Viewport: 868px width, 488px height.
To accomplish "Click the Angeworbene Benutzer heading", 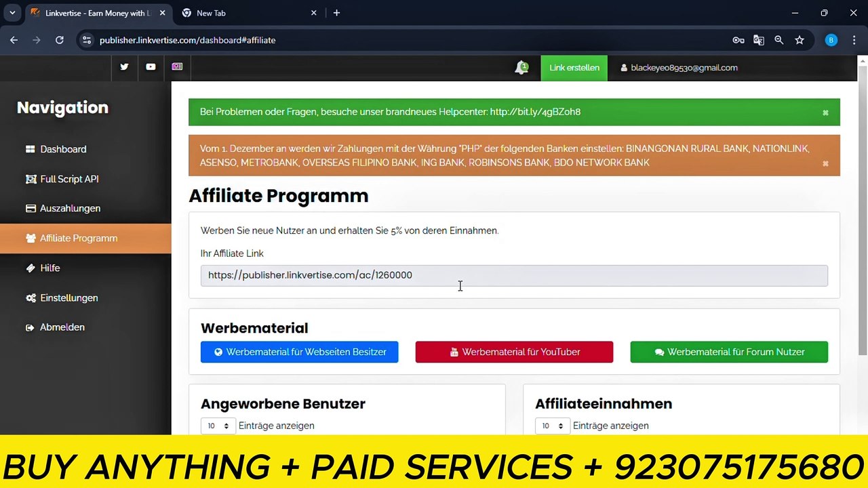I will 283,404.
